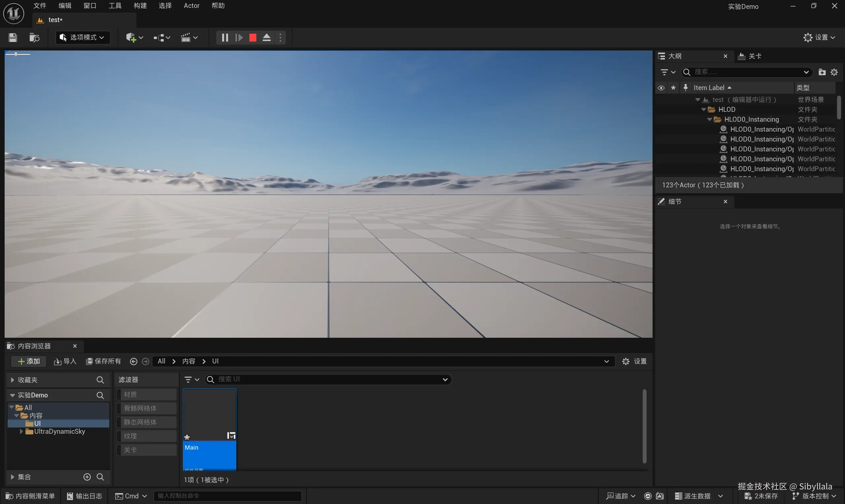
Task: Click the 输出日志 button
Action: 84,496
